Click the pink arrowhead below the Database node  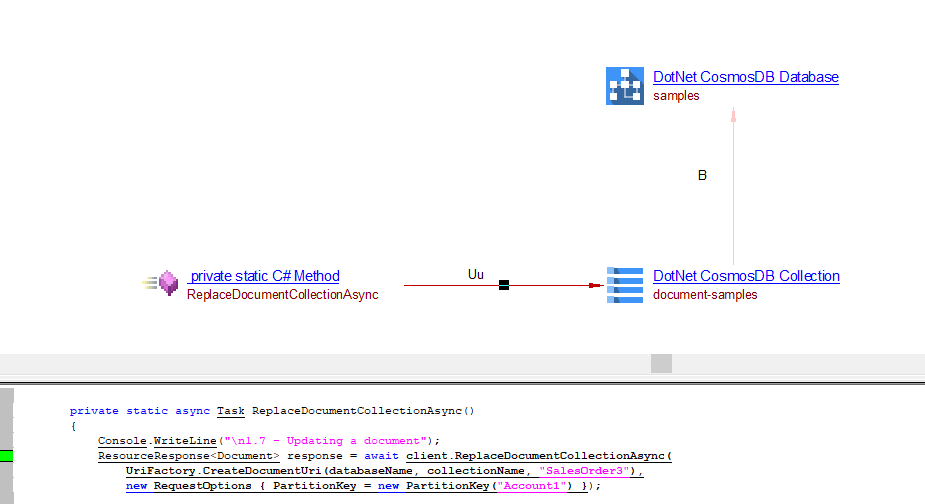point(733,116)
